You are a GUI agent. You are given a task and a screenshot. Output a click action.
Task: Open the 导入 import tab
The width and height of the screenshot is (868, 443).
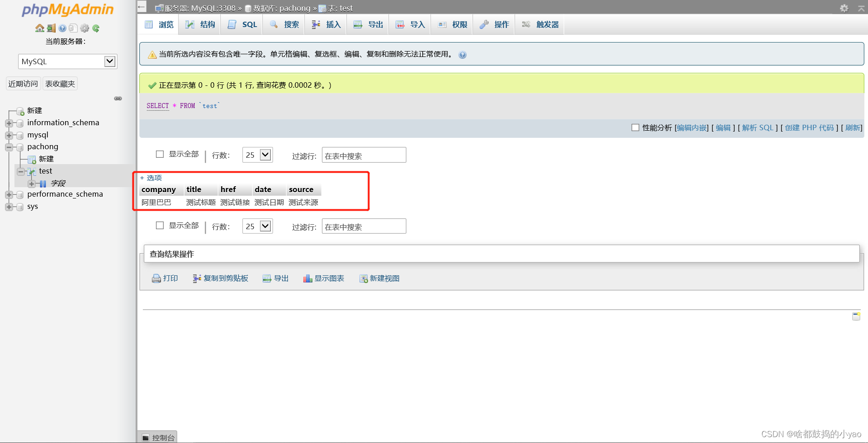click(x=410, y=24)
